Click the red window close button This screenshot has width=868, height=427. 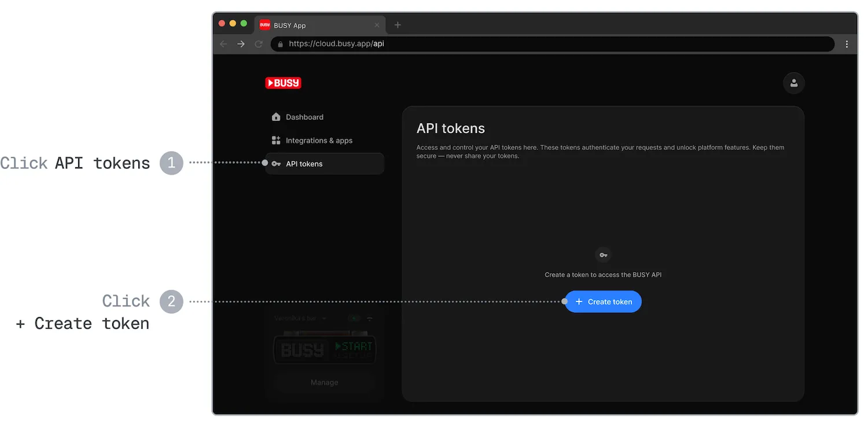point(222,24)
